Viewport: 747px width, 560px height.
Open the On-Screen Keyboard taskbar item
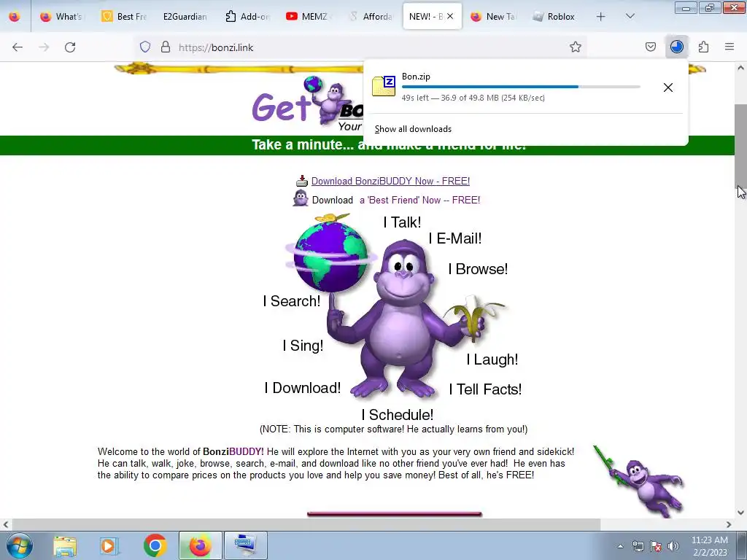(x=246, y=545)
